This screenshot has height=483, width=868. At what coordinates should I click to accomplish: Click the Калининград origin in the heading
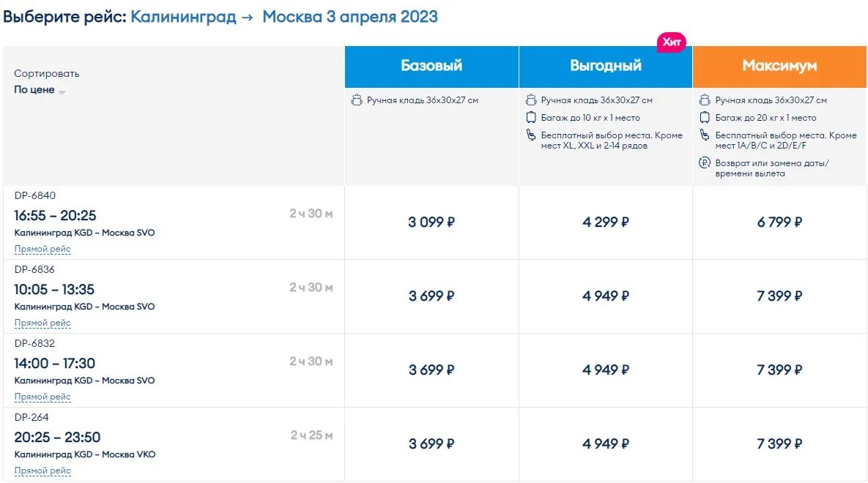pyautogui.click(x=183, y=17)
